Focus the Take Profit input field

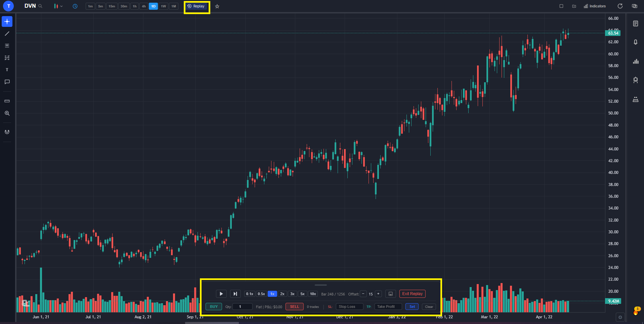[388, 307]
